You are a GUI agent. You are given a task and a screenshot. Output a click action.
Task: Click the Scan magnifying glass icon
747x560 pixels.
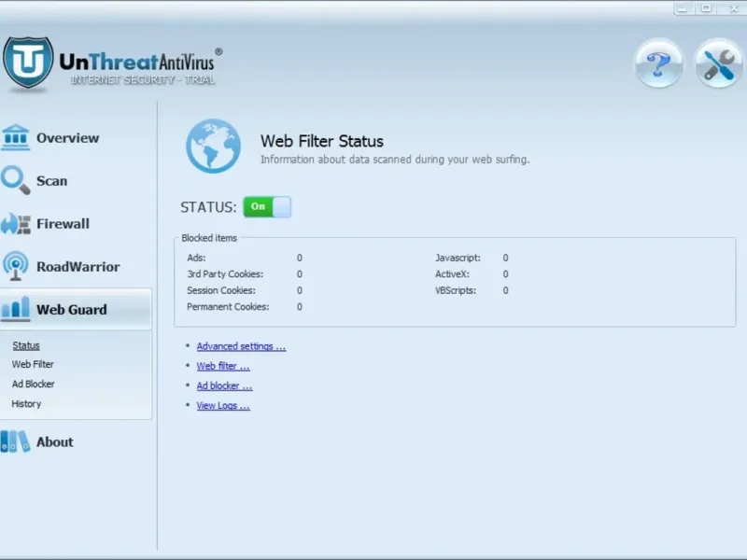tap(15, 180)
